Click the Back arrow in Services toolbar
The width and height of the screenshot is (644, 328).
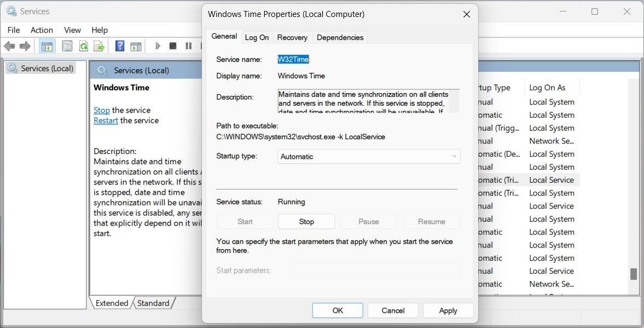tap(9, 46)
